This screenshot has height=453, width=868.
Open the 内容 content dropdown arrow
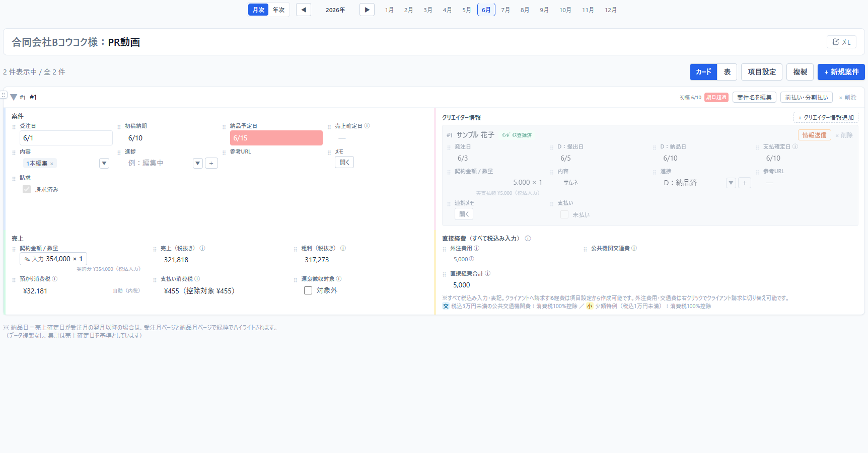click(x=104, y=163)
